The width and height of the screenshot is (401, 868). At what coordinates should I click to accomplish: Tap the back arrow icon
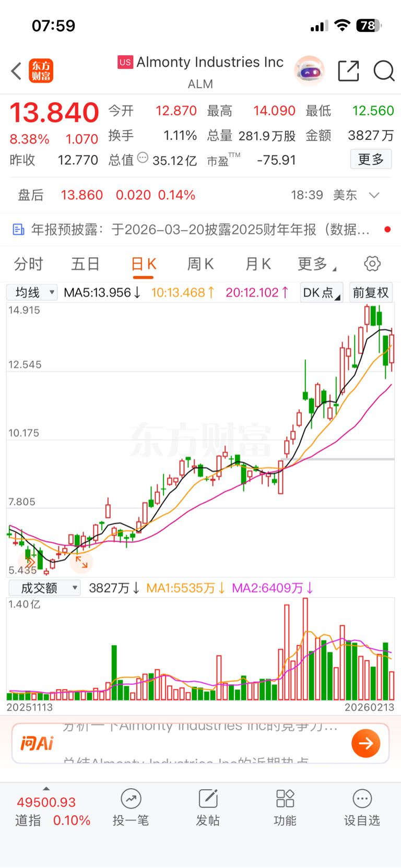(x=16, y=71)
